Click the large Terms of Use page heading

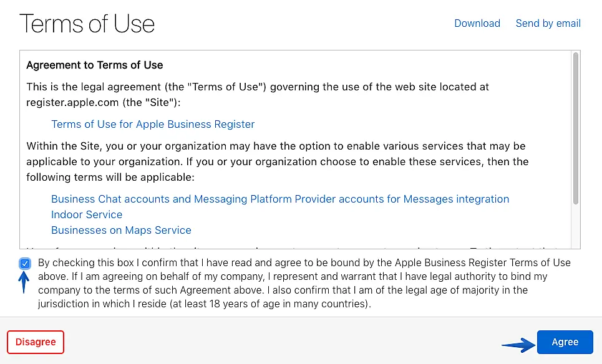point(87,24)
